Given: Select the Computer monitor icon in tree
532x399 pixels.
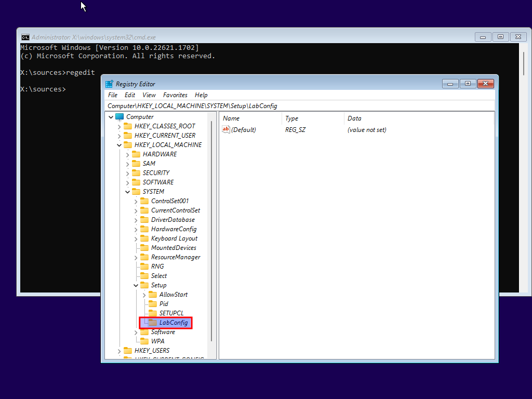Looking at the screenshot, I should [x=119, y=117].
